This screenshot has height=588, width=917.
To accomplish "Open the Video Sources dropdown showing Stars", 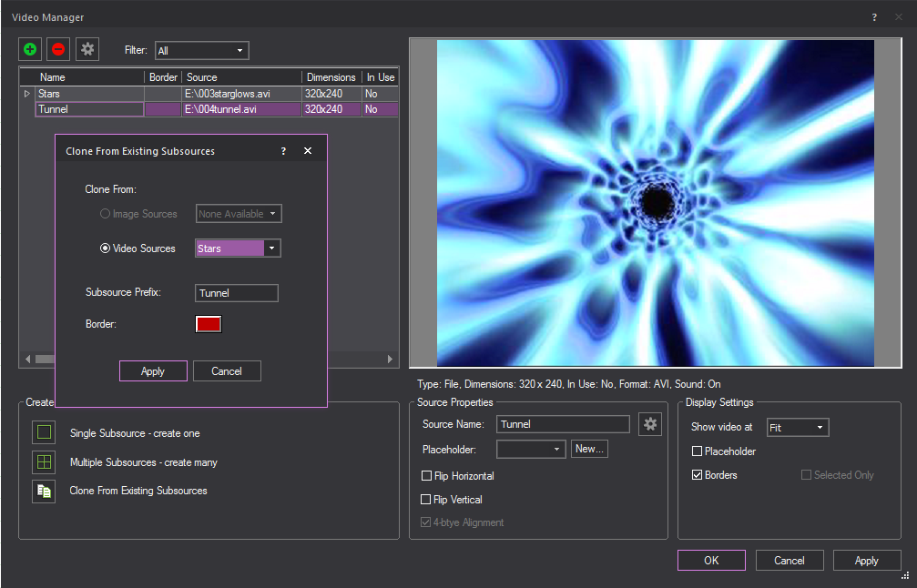I will [x=238, y=248].
